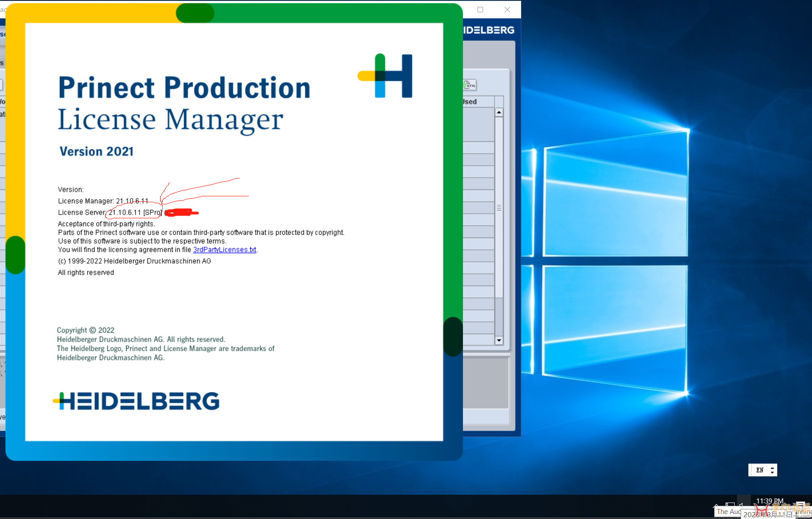This screenshot has height=519, width=812.
Task: Open the 3rdPartyLicenses.txt link
Action: pos(225,250)
